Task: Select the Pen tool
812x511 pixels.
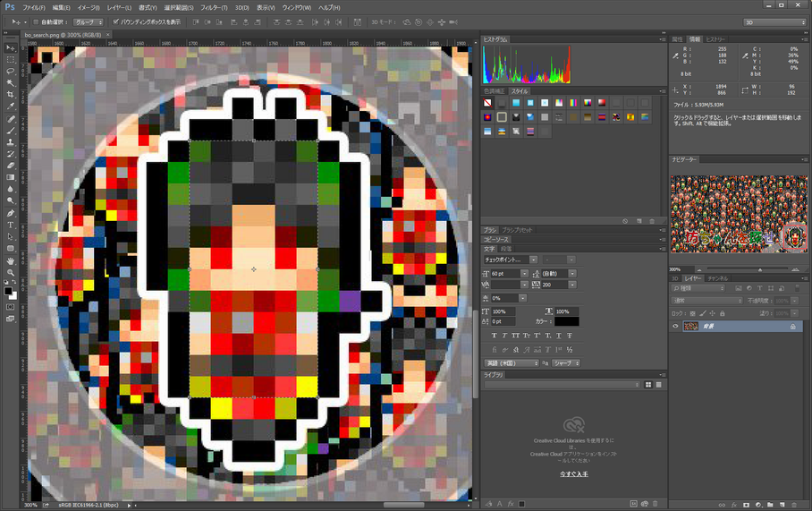Action: (x=11, y=213)
